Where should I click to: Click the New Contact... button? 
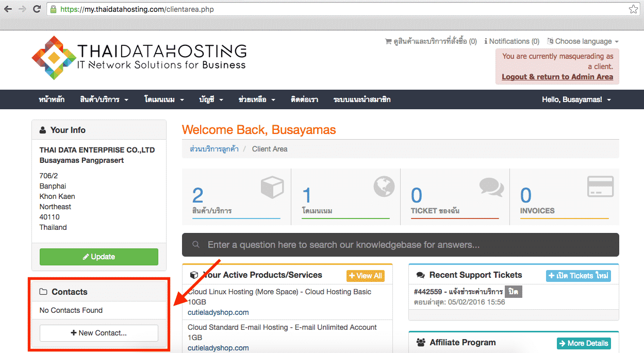(99, 333)
